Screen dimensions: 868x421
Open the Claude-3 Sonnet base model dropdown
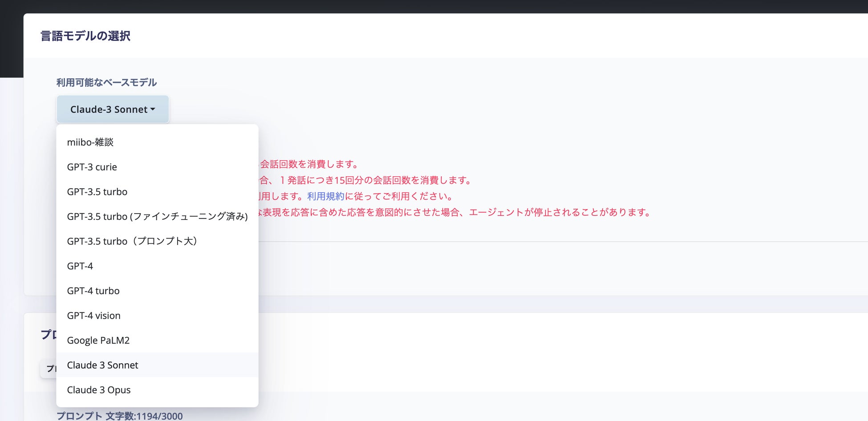click(113, 109)
